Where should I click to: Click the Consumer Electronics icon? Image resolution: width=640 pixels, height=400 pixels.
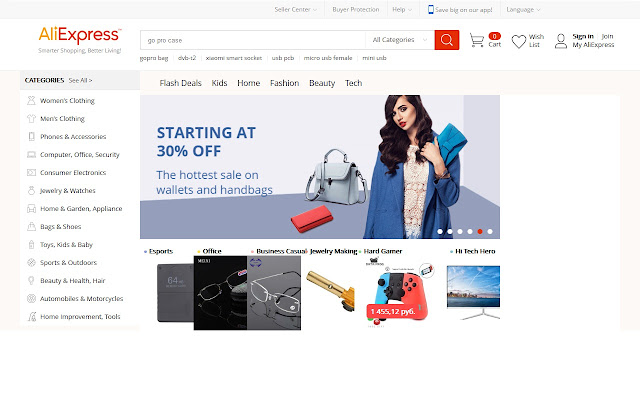coord(31,172)
